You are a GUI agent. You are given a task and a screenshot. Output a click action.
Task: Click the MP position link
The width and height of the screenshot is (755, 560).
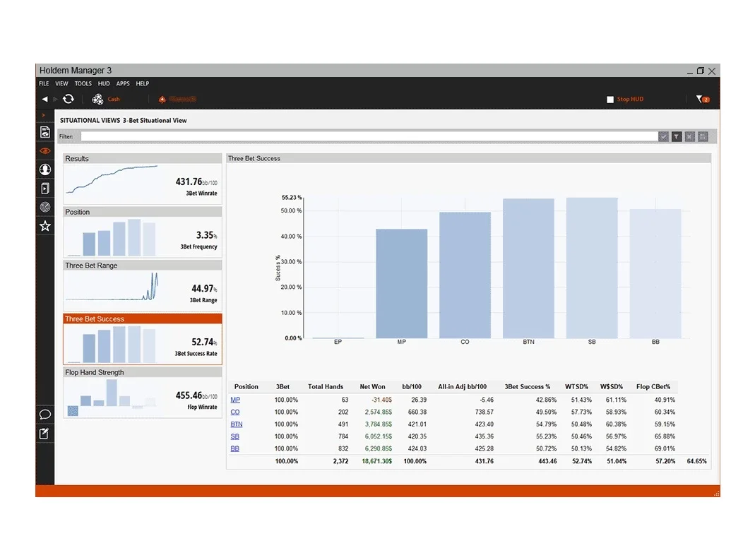point(235,400)
